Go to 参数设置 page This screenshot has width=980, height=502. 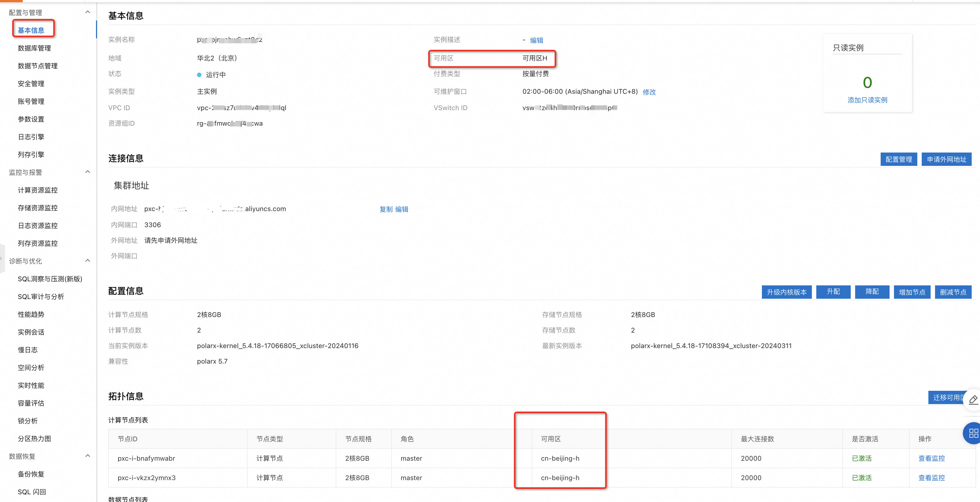[31, 119]
